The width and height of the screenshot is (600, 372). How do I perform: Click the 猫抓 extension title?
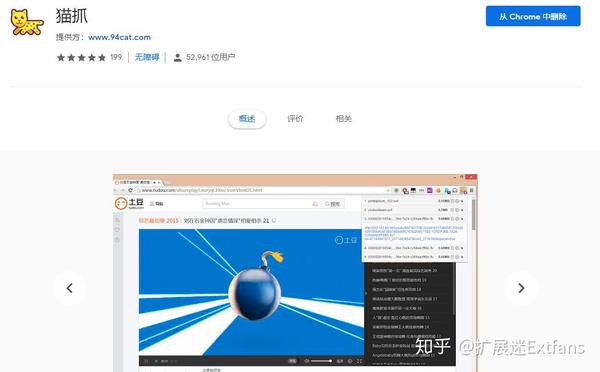tap(72, 16)
